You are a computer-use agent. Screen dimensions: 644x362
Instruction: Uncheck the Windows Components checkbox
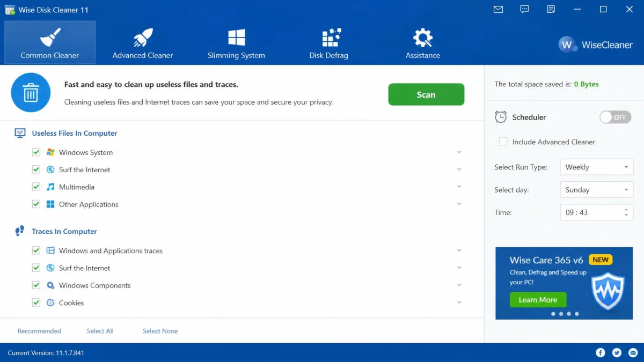tap(36, 285)
